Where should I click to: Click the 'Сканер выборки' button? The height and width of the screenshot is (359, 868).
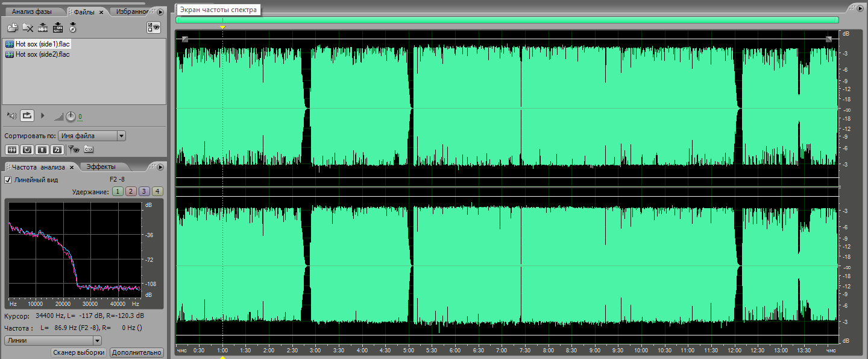[79, 352]
